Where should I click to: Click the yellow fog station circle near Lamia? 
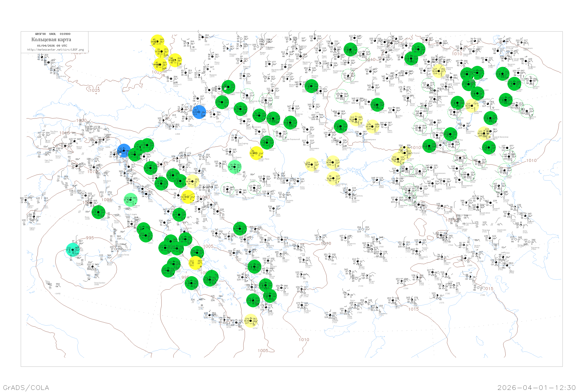[195, 263]
